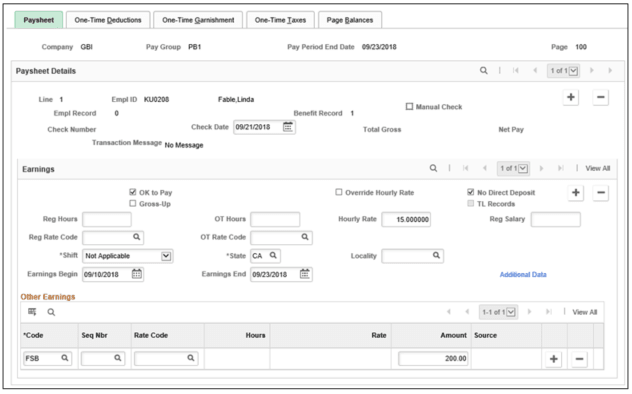Open the Page Balances tab
632x394 pixels.
coord(350,20)
